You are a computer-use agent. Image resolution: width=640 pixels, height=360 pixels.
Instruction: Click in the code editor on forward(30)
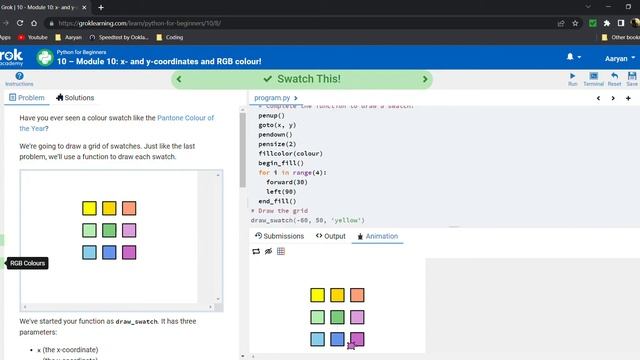[287, 182]
